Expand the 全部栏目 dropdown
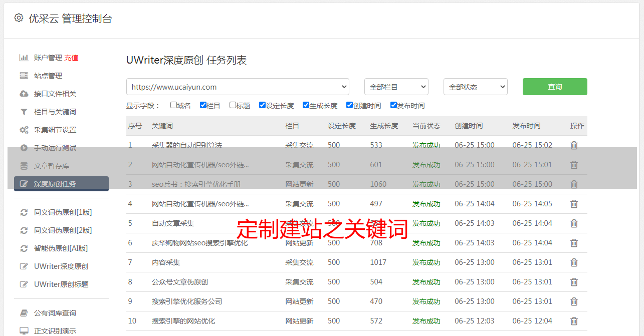 (x=396, y=87)
